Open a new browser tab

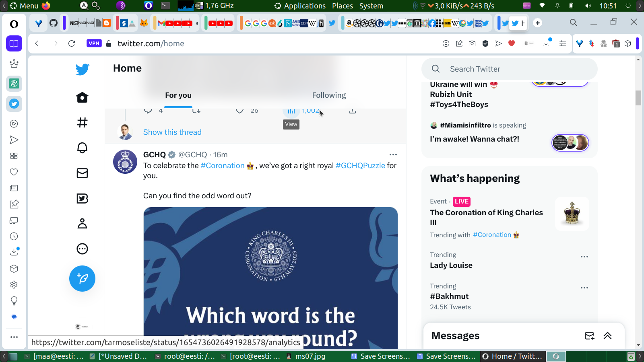[x=537, y=23]
